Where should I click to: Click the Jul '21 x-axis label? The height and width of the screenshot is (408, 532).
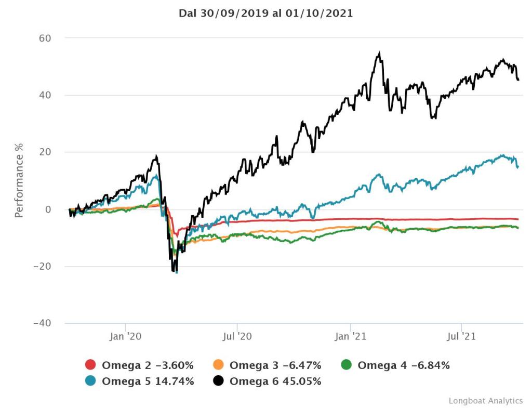[462, 336]
